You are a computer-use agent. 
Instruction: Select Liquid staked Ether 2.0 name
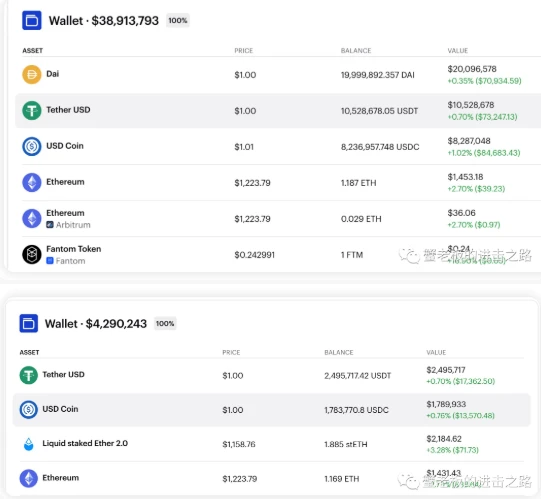tap(85, 443)
